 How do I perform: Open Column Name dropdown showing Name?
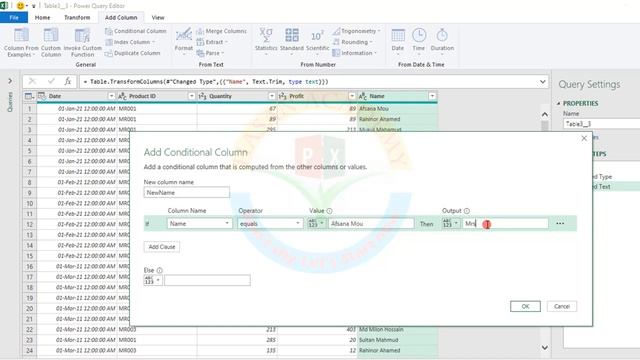point(200,224)
